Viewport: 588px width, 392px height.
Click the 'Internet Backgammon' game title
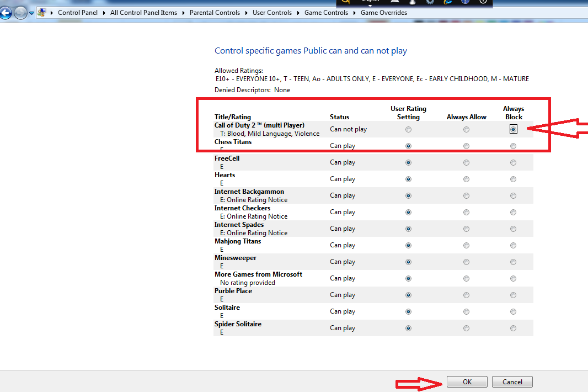(249, 192)
